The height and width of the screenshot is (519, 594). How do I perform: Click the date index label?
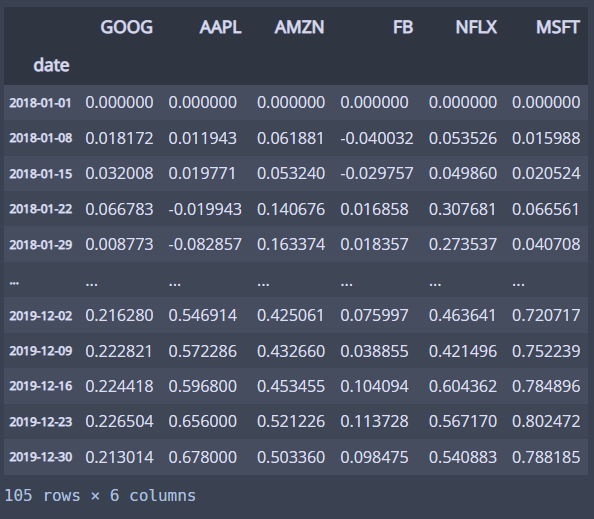click(52, 65)
